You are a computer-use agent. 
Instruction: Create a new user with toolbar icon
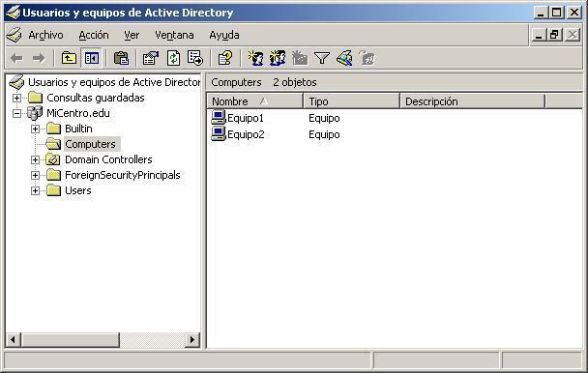255,58
